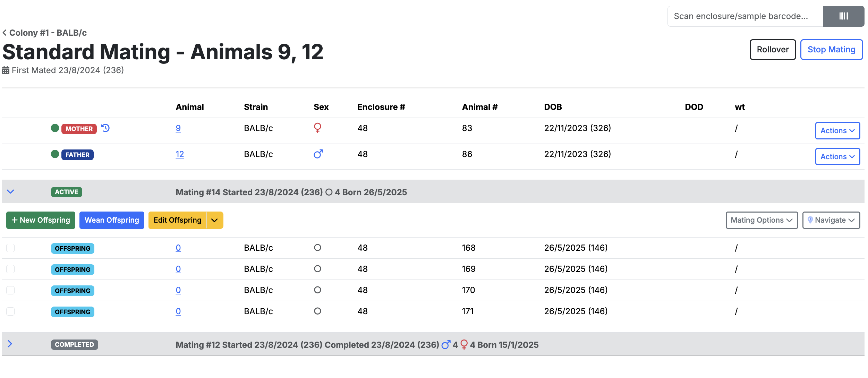868x378 pixels.
Task: Tick the checkbox for offspring animal 170
Action: pyautogui.click(x=10, y=290)
